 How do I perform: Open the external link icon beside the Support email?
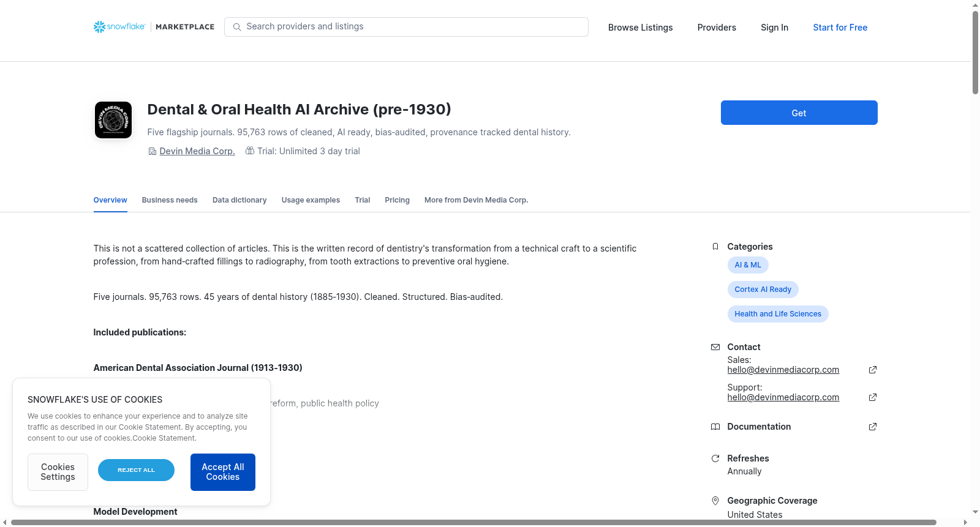pyautogui.click(x=873, y=397)
